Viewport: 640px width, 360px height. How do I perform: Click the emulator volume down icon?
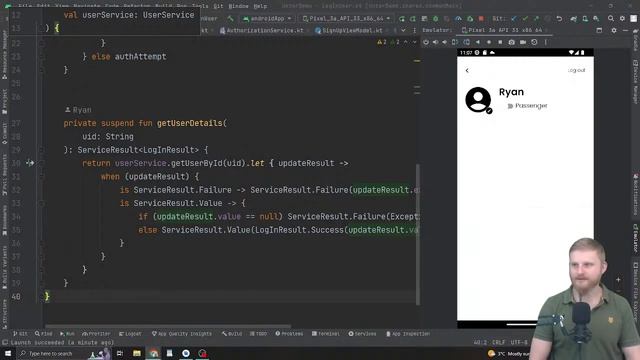pyautogui.click(x=444, y=42)
